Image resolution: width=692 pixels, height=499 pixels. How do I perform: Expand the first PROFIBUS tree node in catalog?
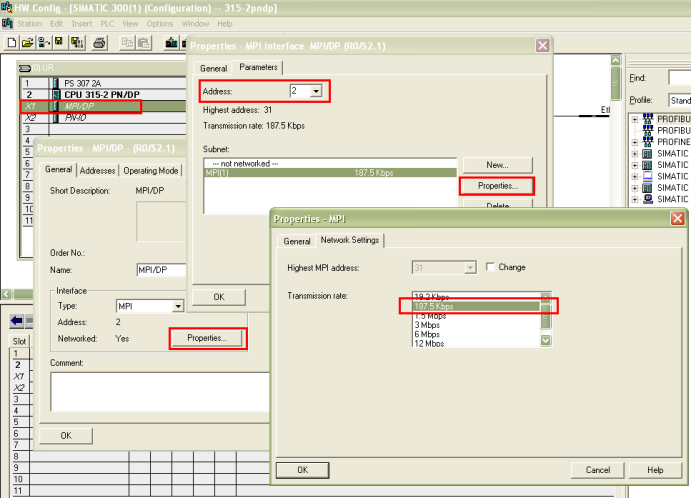(635, 119)
